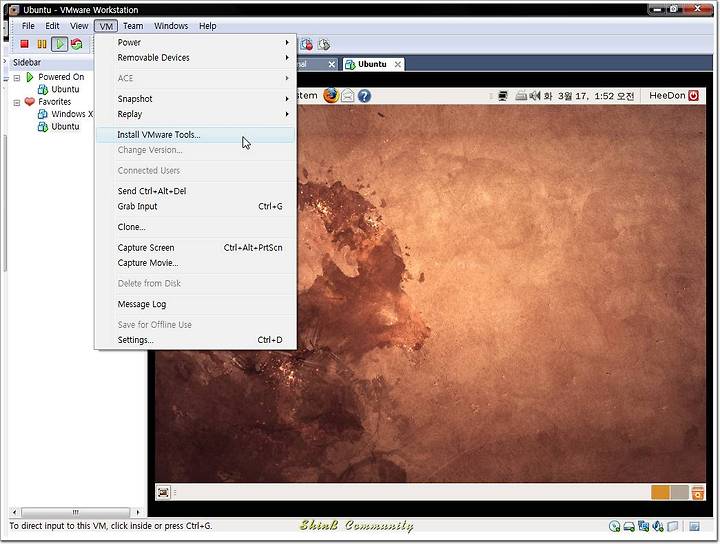Select Ubuntu under Powered On in sidebar
Viewport: 720px width, 544px height.
tap(65, 89)
